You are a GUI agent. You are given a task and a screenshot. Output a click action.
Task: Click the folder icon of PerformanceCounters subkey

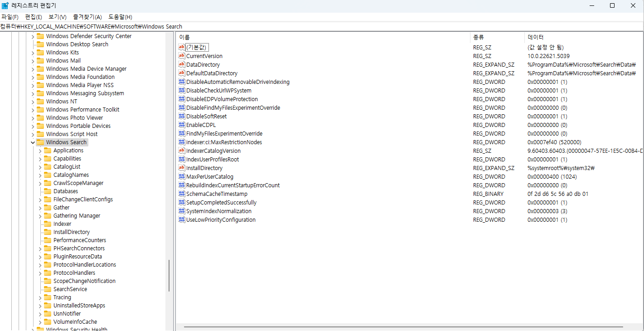click(x=48, y=240)
